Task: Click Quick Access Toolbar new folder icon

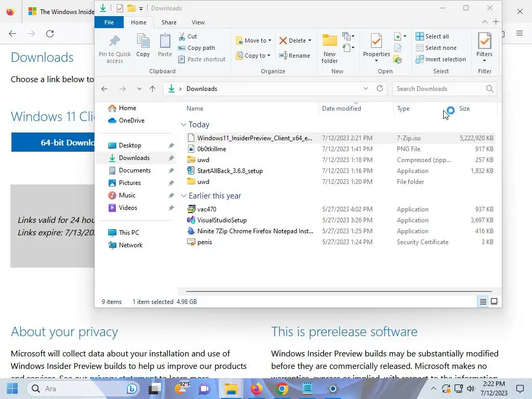Action: [x=131, y=8]
